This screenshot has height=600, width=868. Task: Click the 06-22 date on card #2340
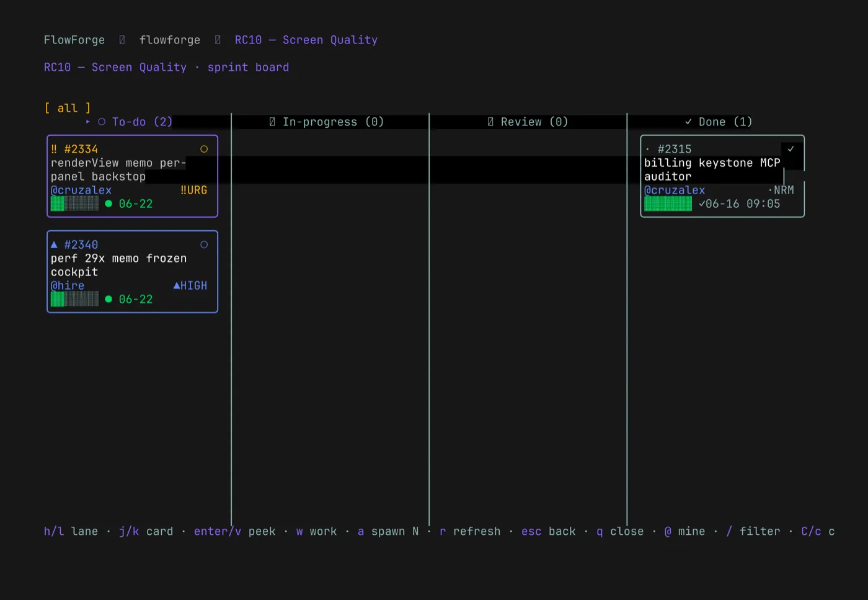point(136,299)
